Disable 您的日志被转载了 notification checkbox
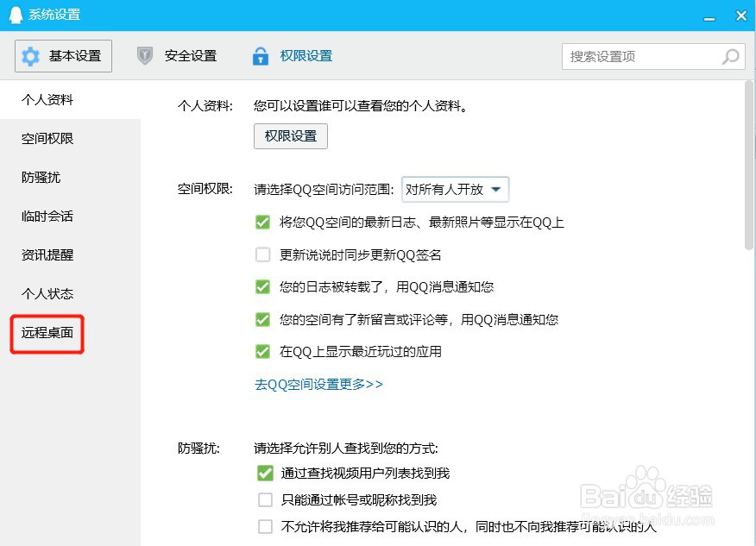Screen dimensions: 756x546 point(263,286)
